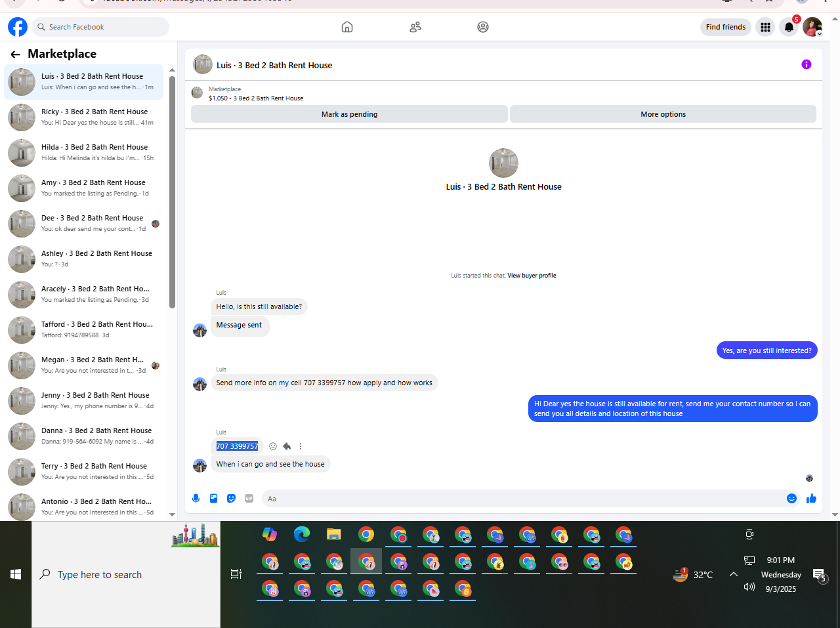This screenshot has height=628, width=840.
Task: Open the sticker picker icon
Action: click(231, 499)
